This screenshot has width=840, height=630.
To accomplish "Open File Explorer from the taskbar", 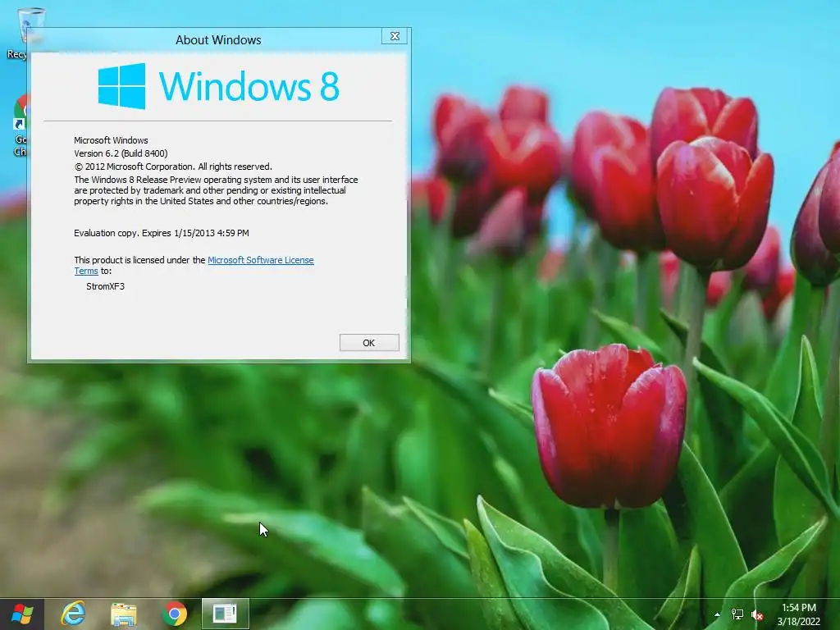I will (x=123, y=614).
